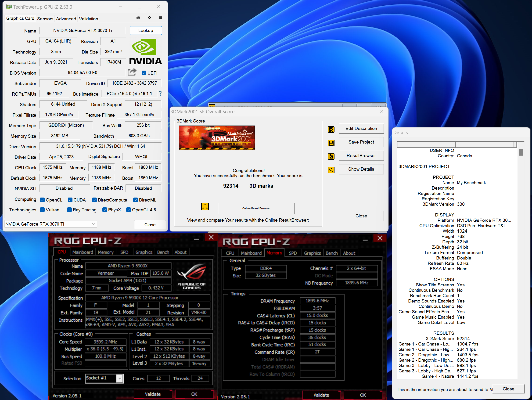Open About tab in left CPU-Z window
This screenshot has width=532, height=400.
pyautogui.click(x=180, y=252)
